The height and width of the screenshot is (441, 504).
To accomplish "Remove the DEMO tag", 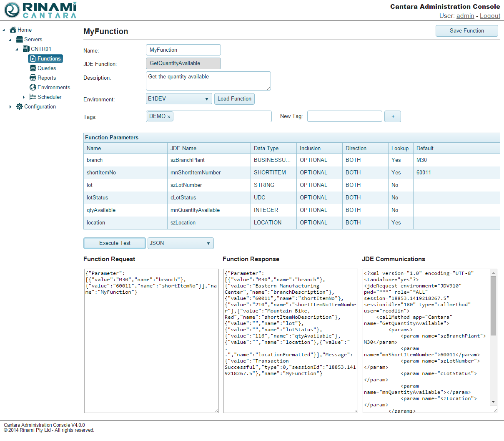I will tap(169, 117).
